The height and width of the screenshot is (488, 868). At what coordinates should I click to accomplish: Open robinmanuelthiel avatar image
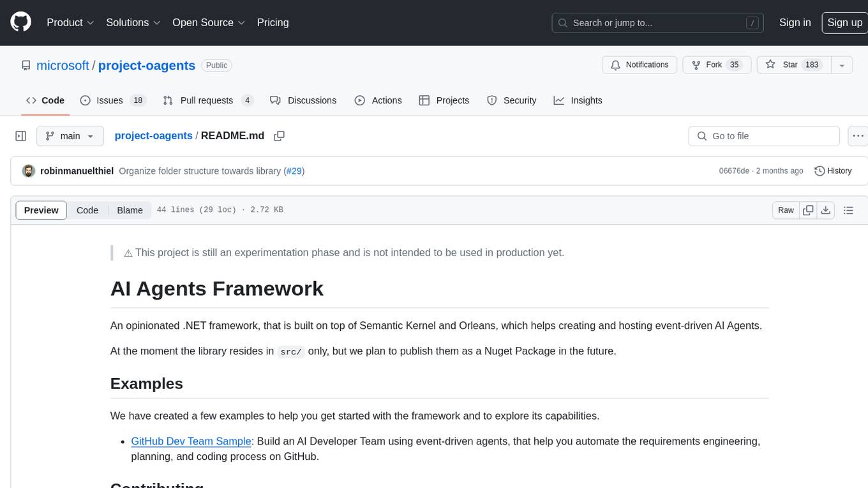point(28,171)
